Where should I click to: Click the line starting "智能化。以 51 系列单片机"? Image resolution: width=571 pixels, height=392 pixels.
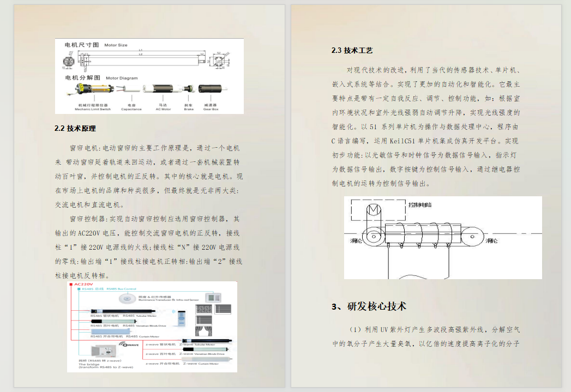coord(425,127)
